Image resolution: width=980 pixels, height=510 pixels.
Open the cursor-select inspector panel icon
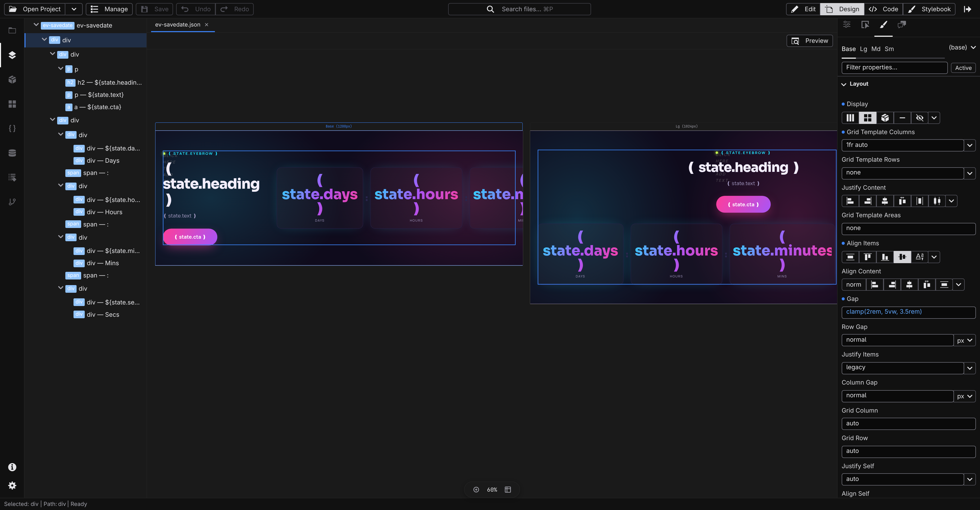865,25
